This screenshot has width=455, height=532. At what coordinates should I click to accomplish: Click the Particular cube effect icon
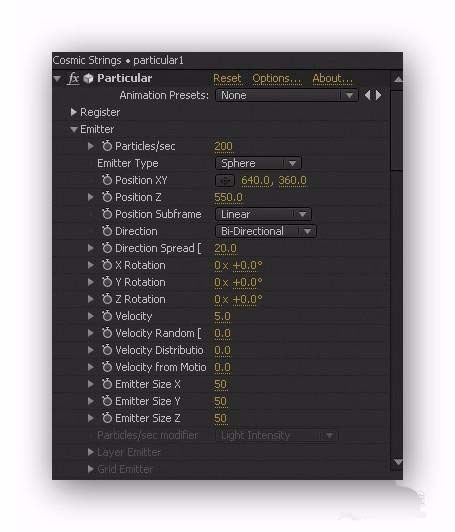pyautogui.click(x=89, y=78)
